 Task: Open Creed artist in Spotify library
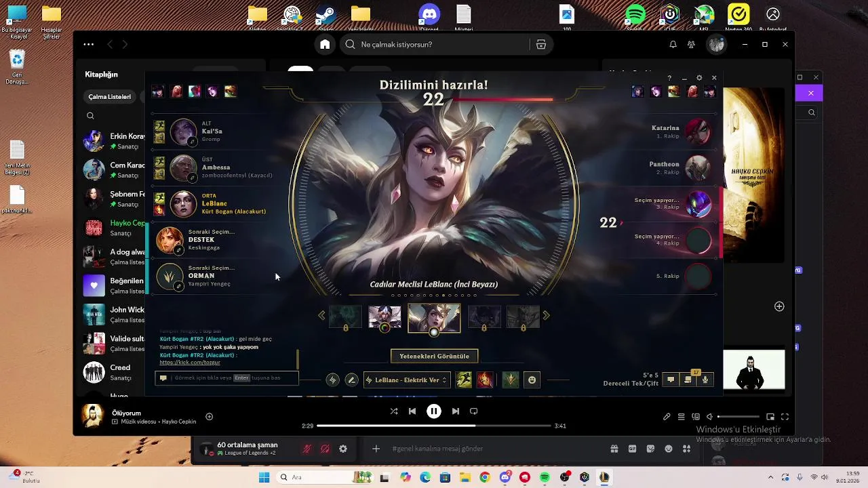(114, 372)
